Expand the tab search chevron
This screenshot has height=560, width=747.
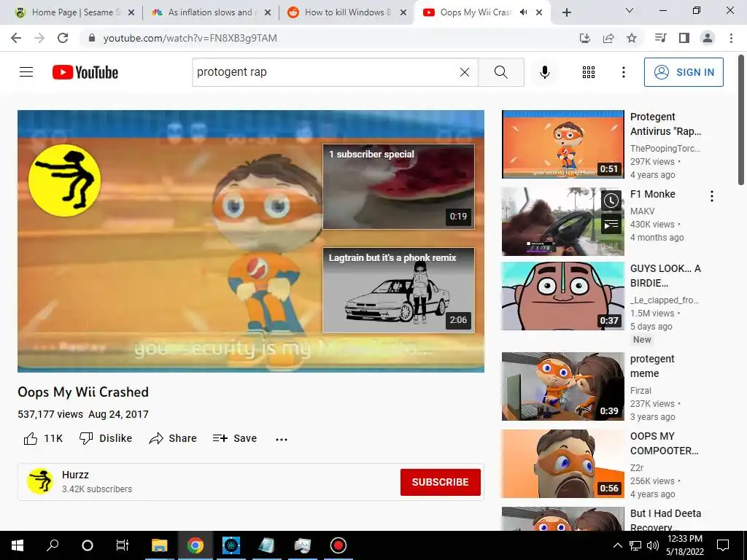pos(630,10)
